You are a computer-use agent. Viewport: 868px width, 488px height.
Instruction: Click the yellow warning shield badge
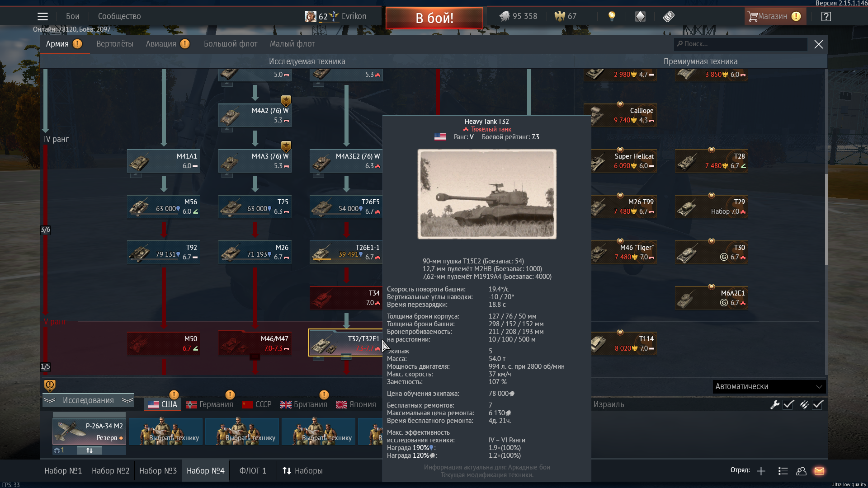click(x=50, y=385)
